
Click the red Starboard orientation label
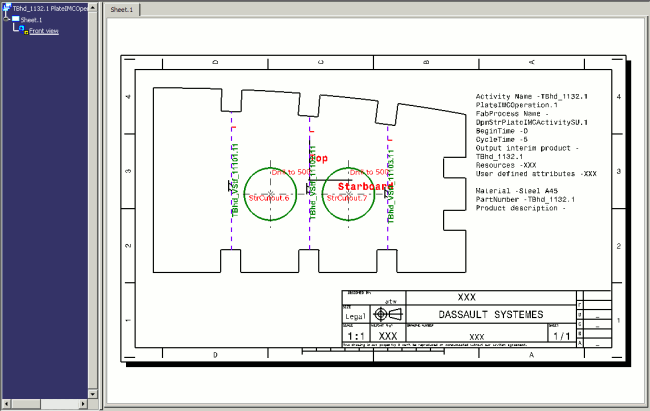click(x=365, y=186)
